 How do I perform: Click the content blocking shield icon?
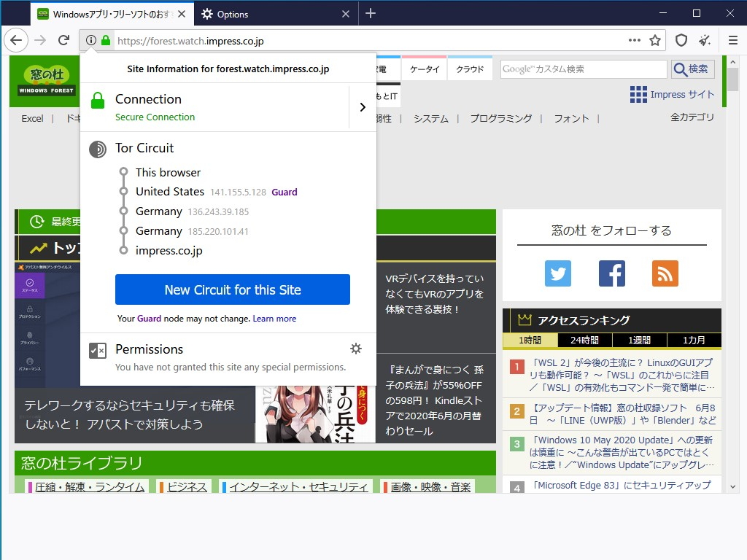681,42
